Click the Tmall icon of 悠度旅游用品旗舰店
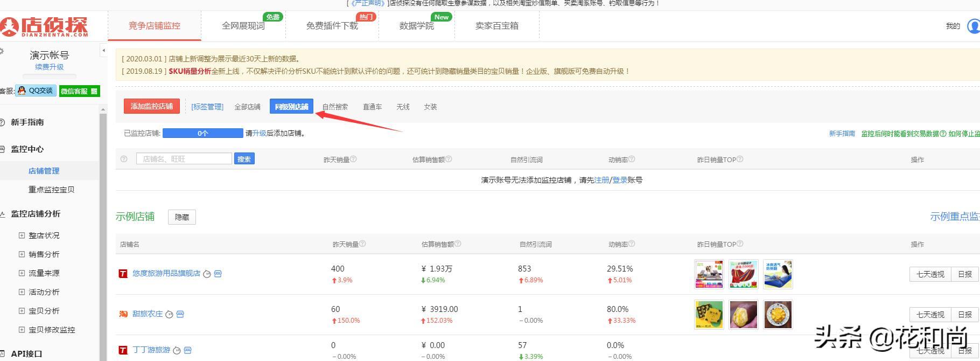This screenshot has height=361, width=980. (123, 274)
